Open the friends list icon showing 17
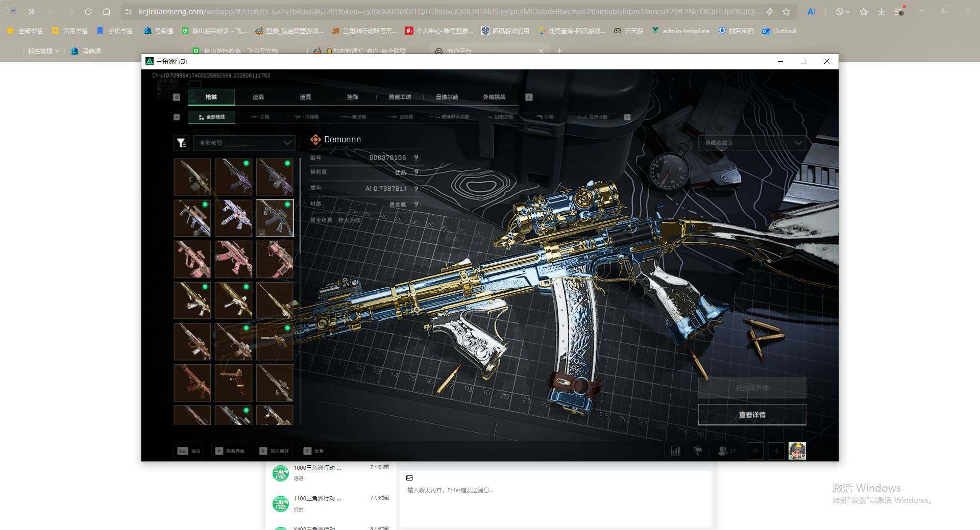The width and height of the screenshot is (980, 530). click(726, 451)
